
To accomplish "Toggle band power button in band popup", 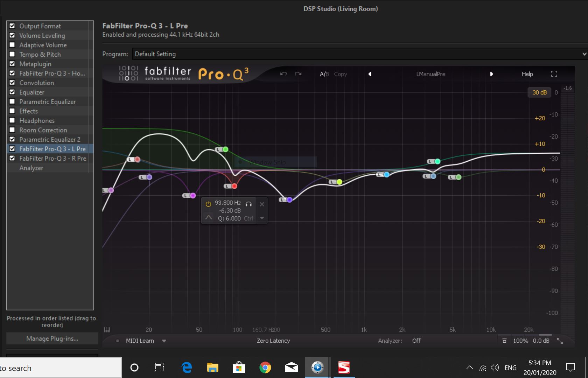I will tap(208, 204).
